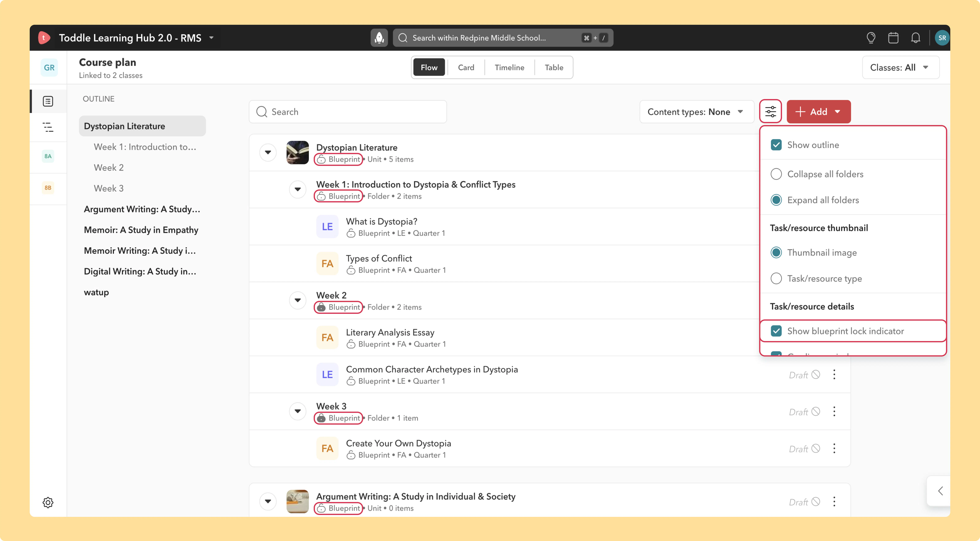Click the FA icon for Create Your Own Dystopia
The width and height of the screenshot is (980, 541).
pyautogui.click(x=327, y=448)
